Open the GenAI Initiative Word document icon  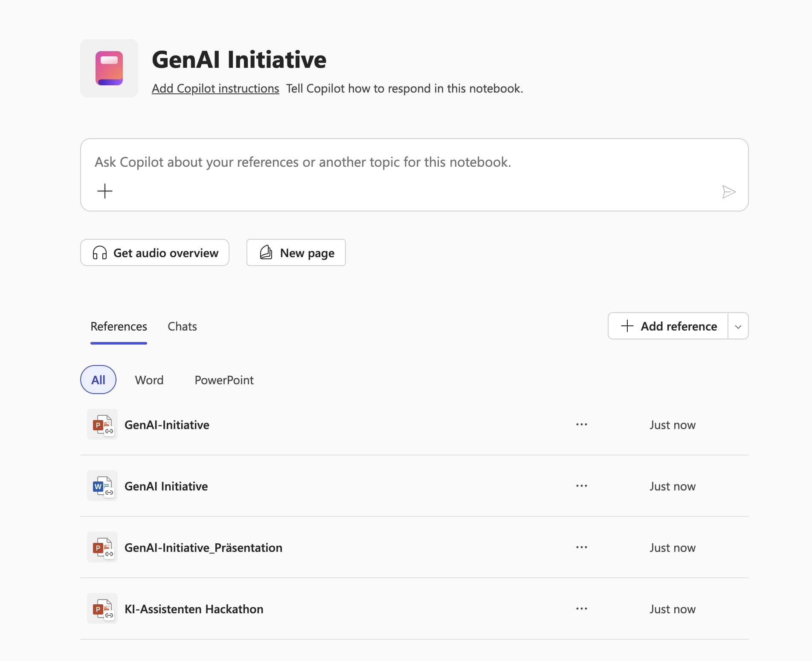102,486
